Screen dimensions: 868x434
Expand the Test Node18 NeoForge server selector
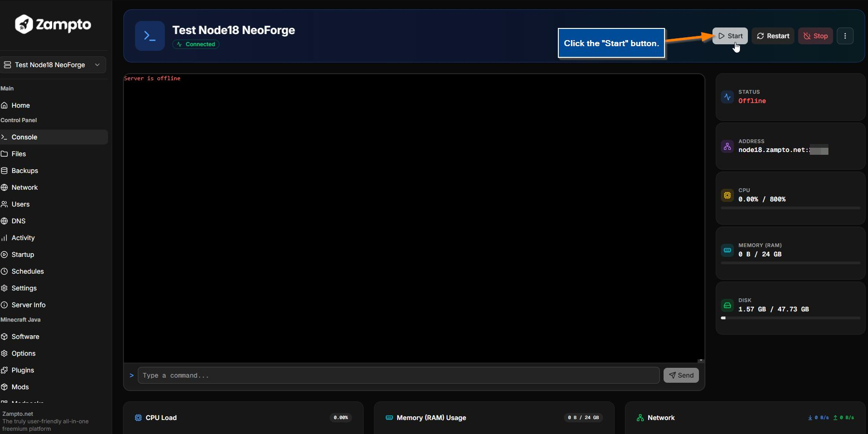pyautogui.click(x=53, y=65)
